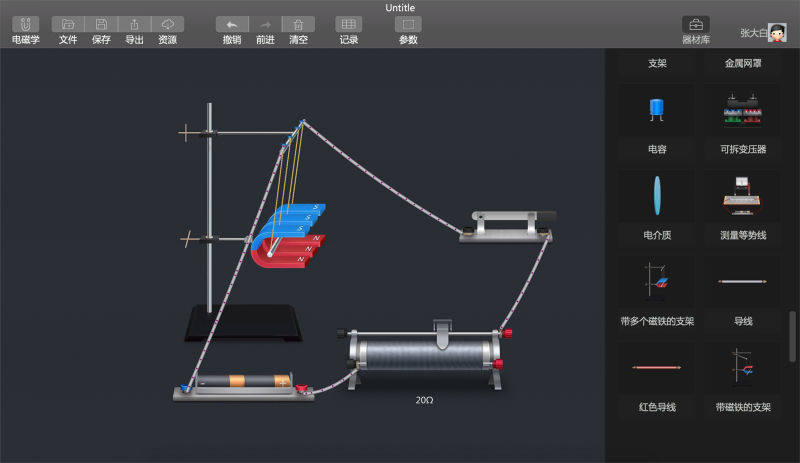Click the 保存 save icon
This screenshot has height=463, width=800.
pos(101,24)
